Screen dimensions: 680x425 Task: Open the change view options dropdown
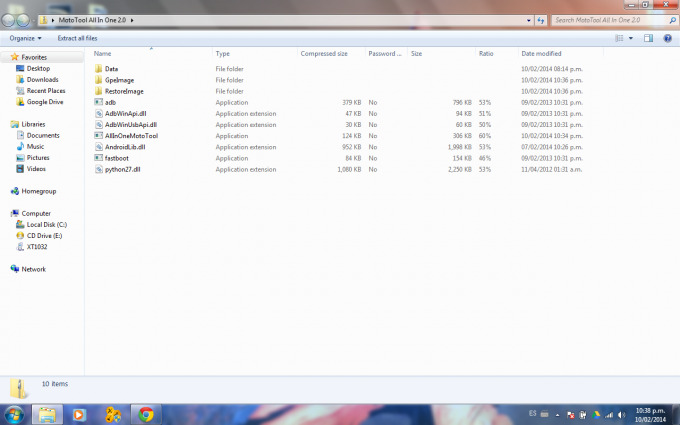pyautogui.click(x=631, y=38)
